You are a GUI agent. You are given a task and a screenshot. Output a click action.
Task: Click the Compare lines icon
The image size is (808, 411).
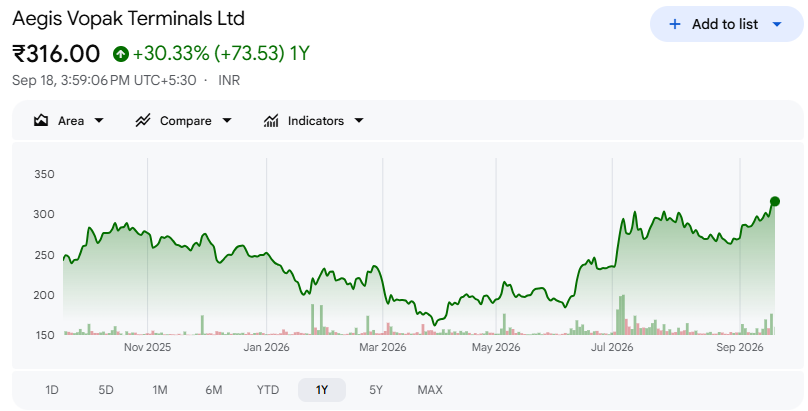coord(143,121)
